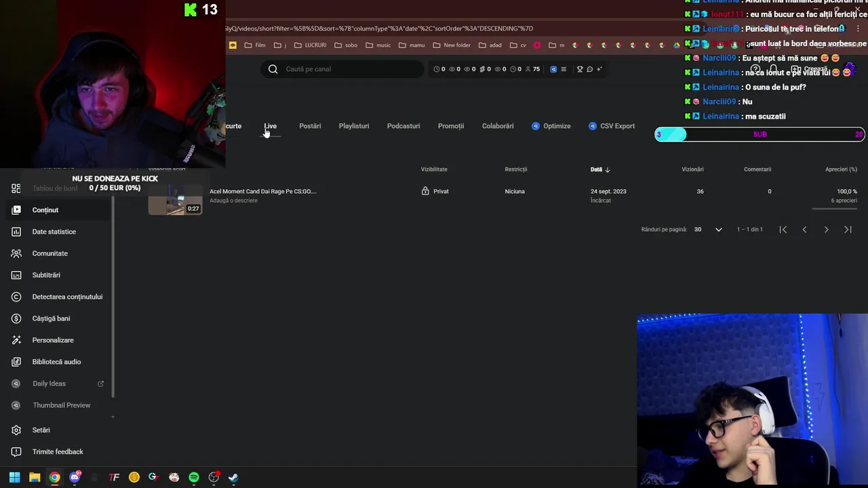
Task: Open Discord from the taskbar
Action: [75, 477]
